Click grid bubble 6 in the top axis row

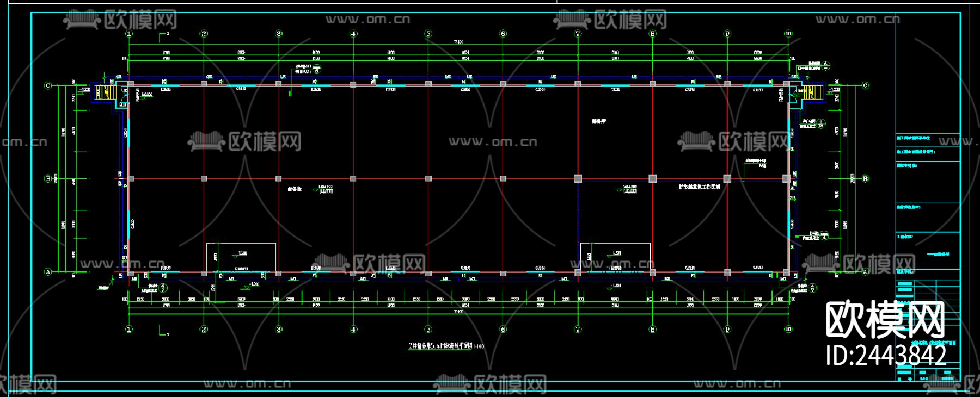(503, 34)
